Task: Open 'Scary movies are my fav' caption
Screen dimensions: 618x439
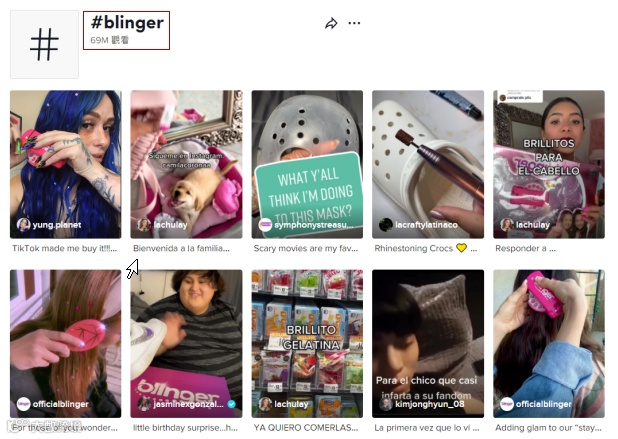Action: point(305,248)
